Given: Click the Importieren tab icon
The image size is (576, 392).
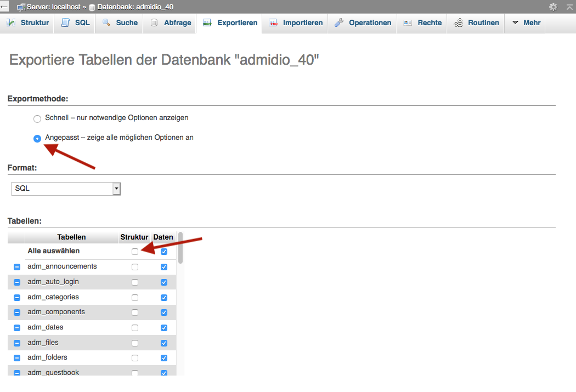Looking at the screenshot, I should pos(273,23).
